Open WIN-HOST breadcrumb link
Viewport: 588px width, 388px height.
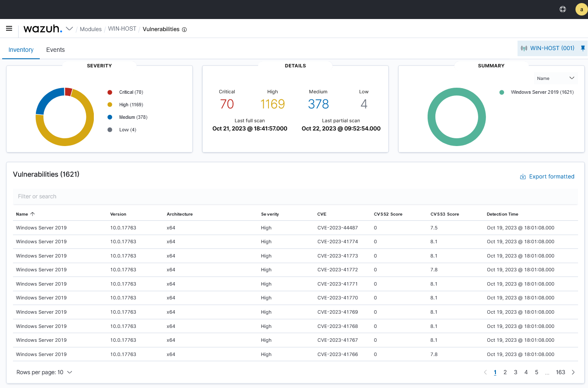122,29
